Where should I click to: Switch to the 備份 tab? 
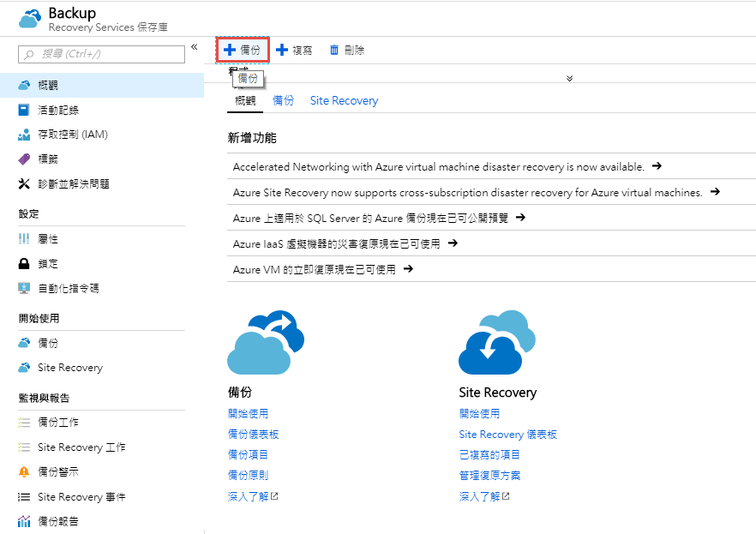tap(283, 101)
